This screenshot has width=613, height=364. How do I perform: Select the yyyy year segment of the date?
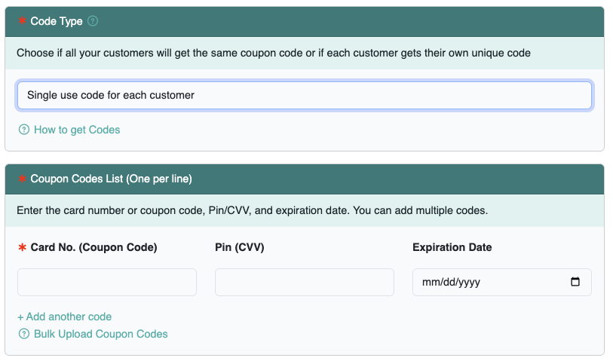[x=469, y=283]
